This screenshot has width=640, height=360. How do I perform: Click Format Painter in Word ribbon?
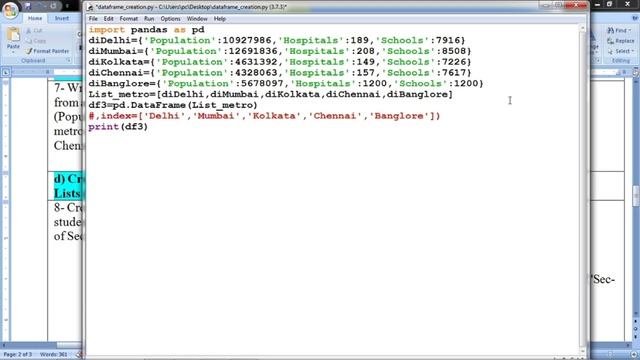47,51
